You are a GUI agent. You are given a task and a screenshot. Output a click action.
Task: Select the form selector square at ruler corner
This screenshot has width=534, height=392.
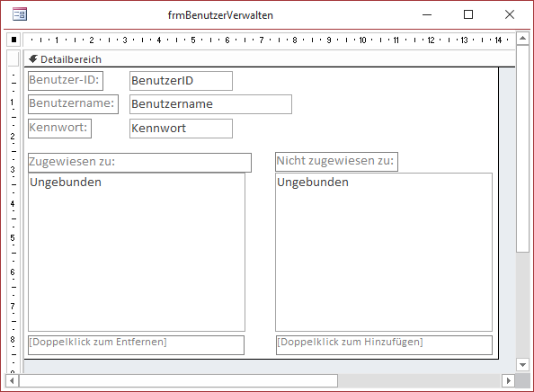[13, 40]
